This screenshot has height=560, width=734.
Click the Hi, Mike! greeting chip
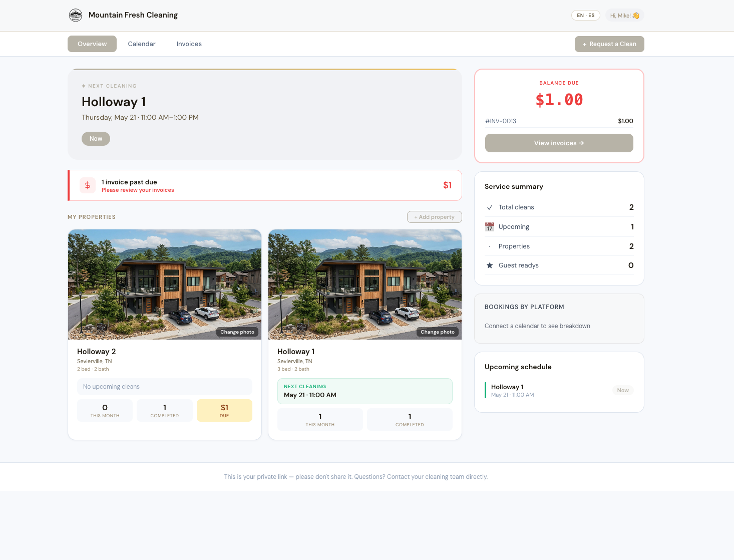click(x=625, y=16)
